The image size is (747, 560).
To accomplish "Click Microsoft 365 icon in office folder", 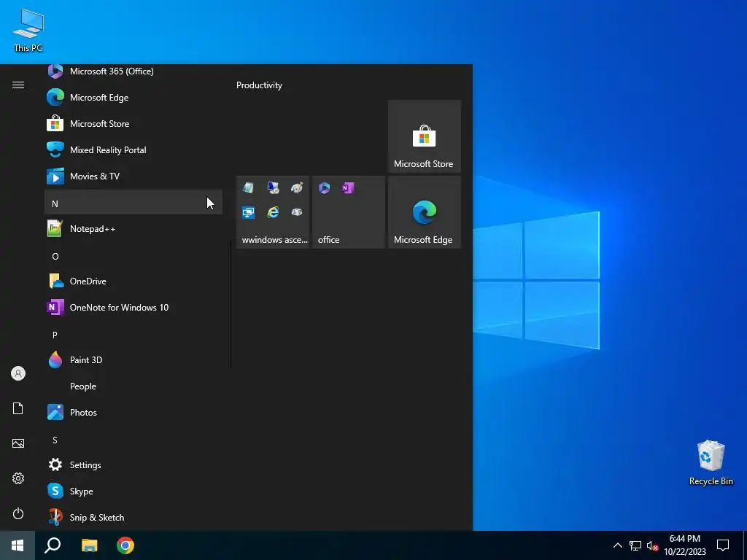I will (x=325, y=188).
